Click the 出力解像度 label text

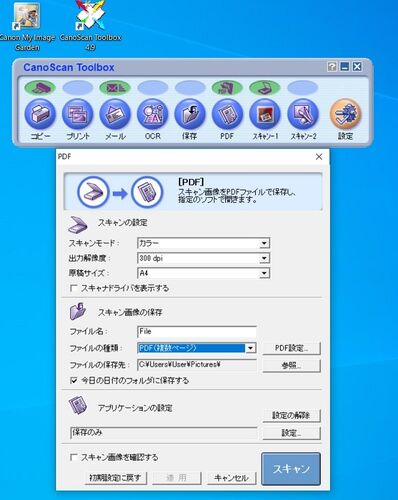tap(89, 258)
